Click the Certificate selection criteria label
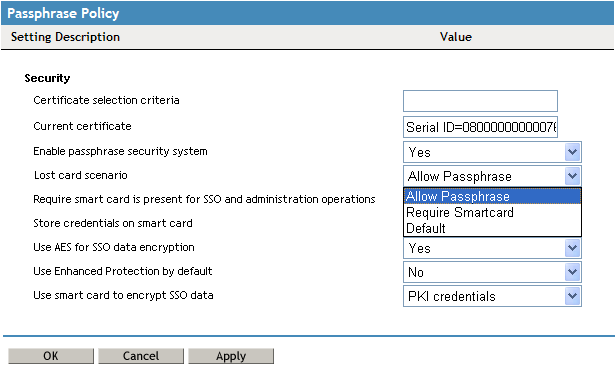The width and height of the screenshot is (615, 375). pos(106,100)
